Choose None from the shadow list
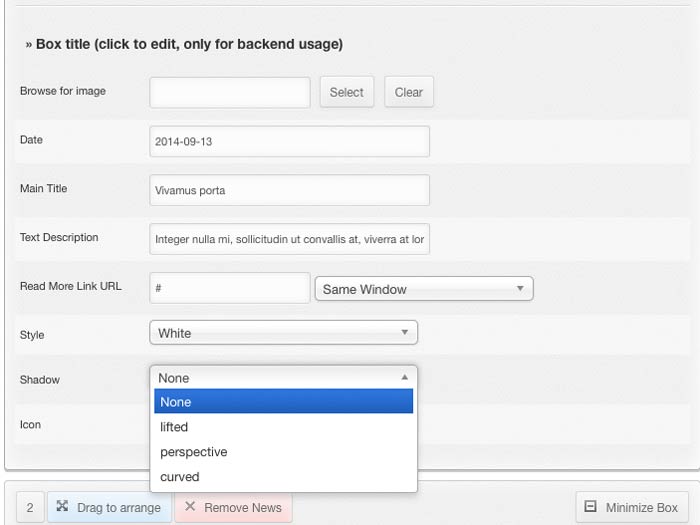This screenshot has width=700, height=525. [283, 402]
